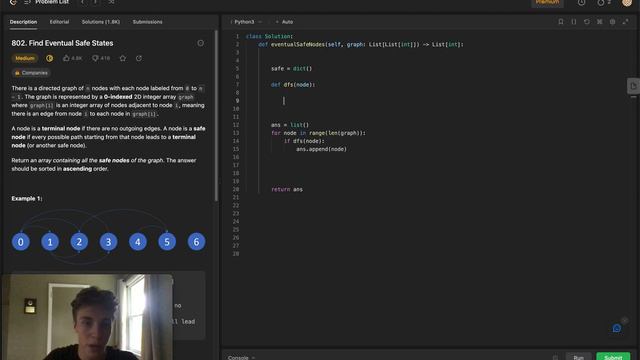View the Submissions tab
This screenshot has height=360, width=640.
(x=147, y=22)
